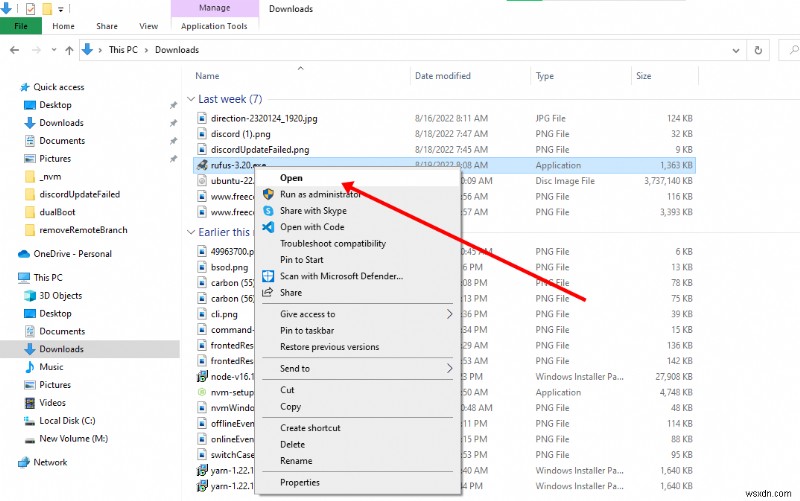Select discordUpdateFailed.png file

click(260, 149)
